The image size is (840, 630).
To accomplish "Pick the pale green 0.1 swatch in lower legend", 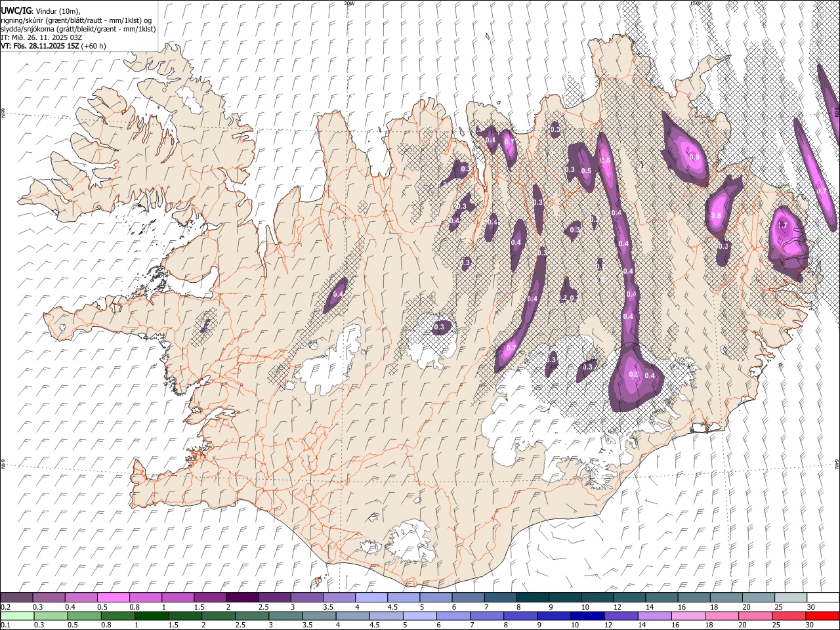I will (18, 616).
